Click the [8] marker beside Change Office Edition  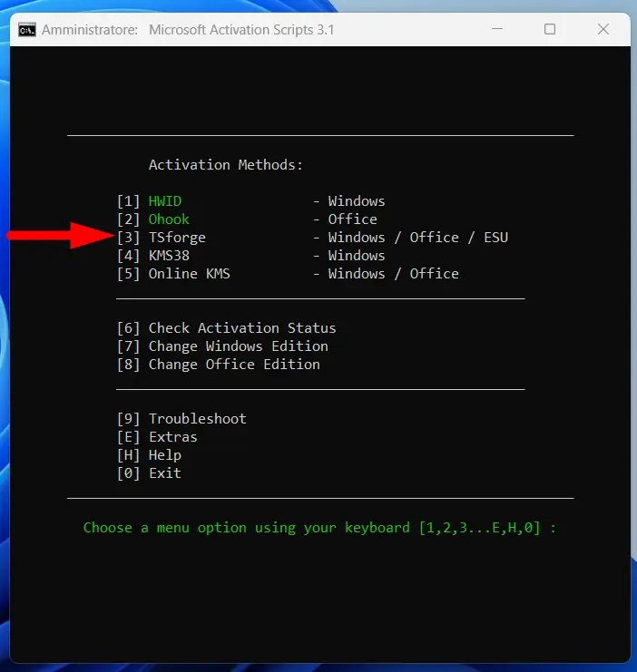click(129, 365)
